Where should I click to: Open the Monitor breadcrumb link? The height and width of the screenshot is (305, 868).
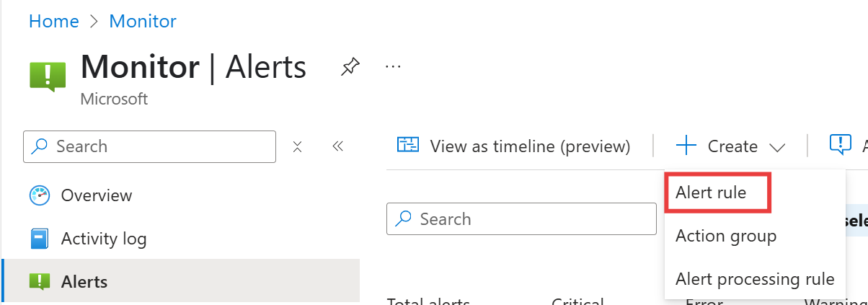click(143, 21)
